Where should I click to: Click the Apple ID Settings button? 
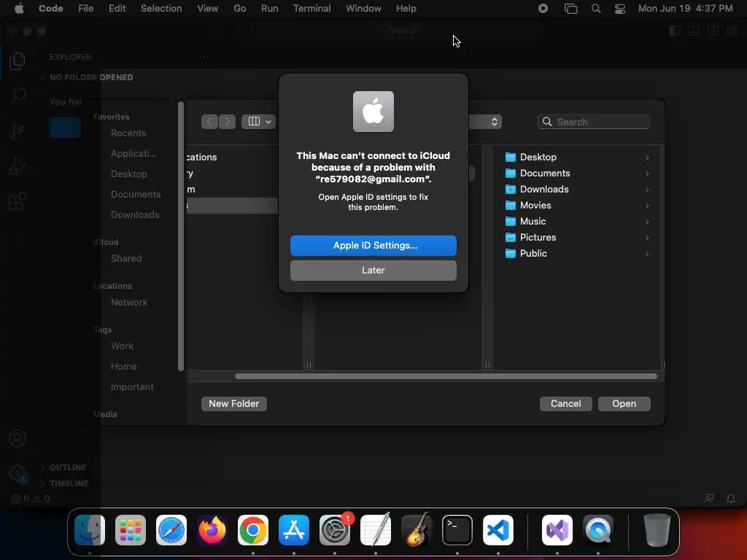coord(373,245)
